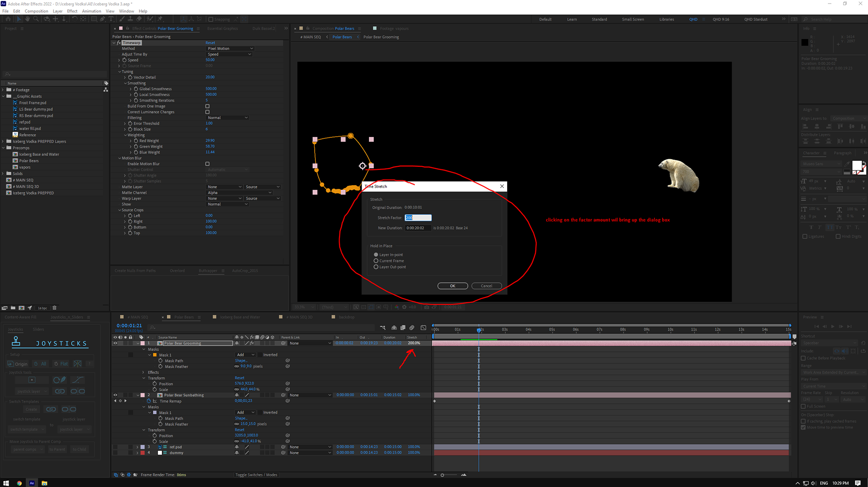This screenshot has width=868, height=487.
Task: Click Joysticks mirror icon in Setup row
Action: click(x=77, y=364)
